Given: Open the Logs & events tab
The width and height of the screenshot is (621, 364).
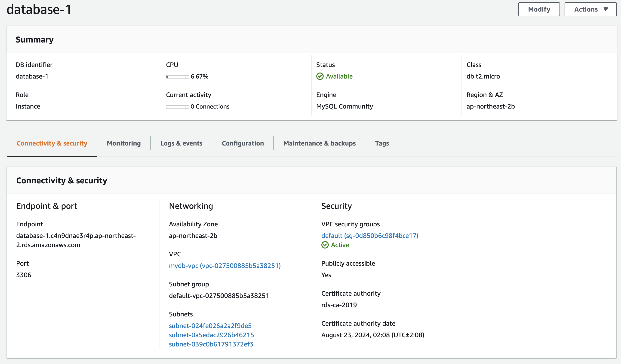Looking at the screenshot, I should coord(181,143).
